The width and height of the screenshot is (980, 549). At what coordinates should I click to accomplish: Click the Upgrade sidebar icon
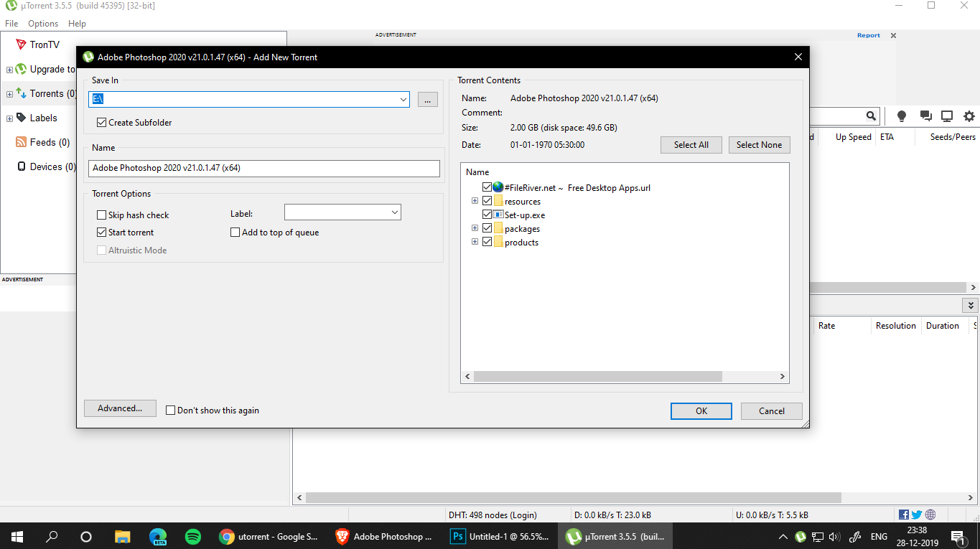(x=21, y=69)
